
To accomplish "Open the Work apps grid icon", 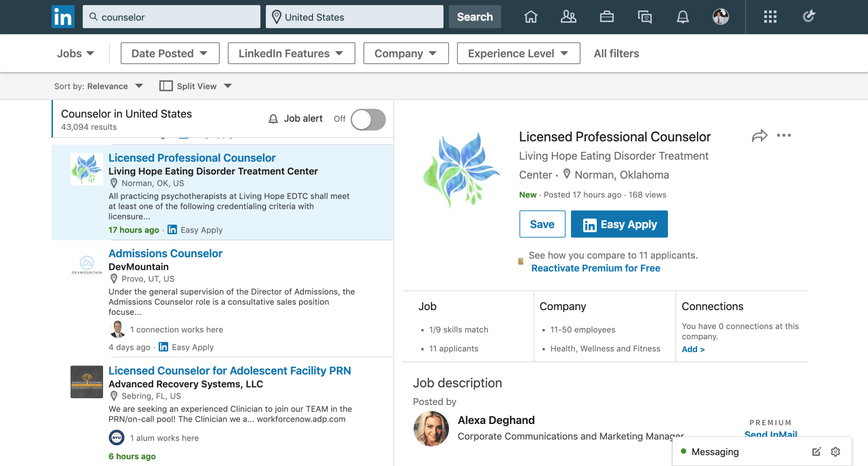I will click(770, 17).
